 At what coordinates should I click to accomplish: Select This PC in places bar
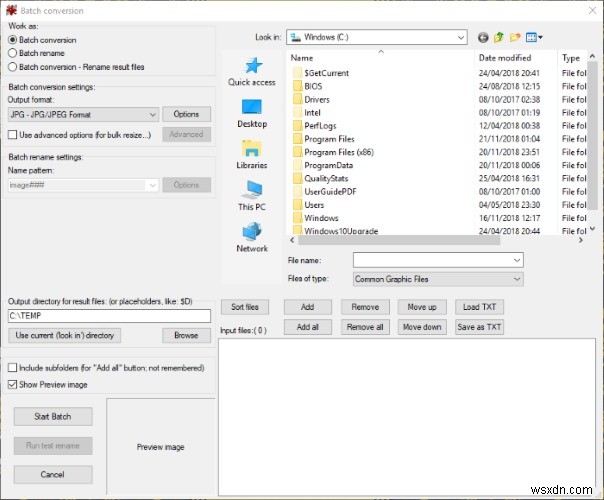pyautogui.click(x=252, y=196)
